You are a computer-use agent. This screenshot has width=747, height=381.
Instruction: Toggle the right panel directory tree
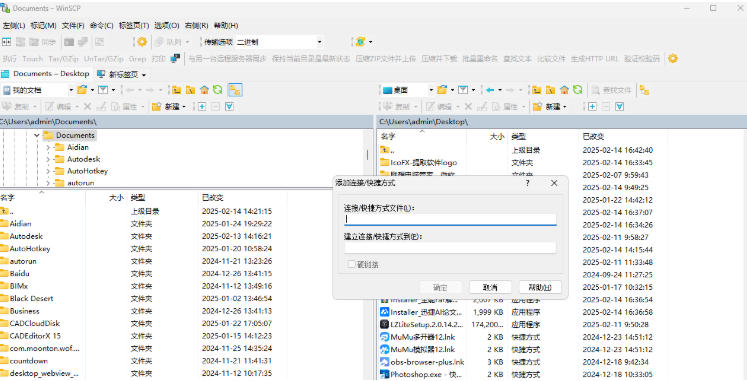(644, 90)
